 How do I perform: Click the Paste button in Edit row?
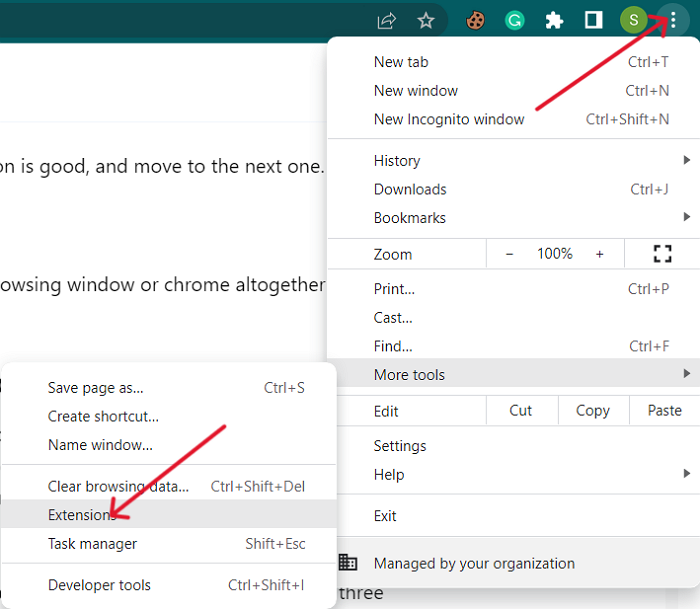665,411
